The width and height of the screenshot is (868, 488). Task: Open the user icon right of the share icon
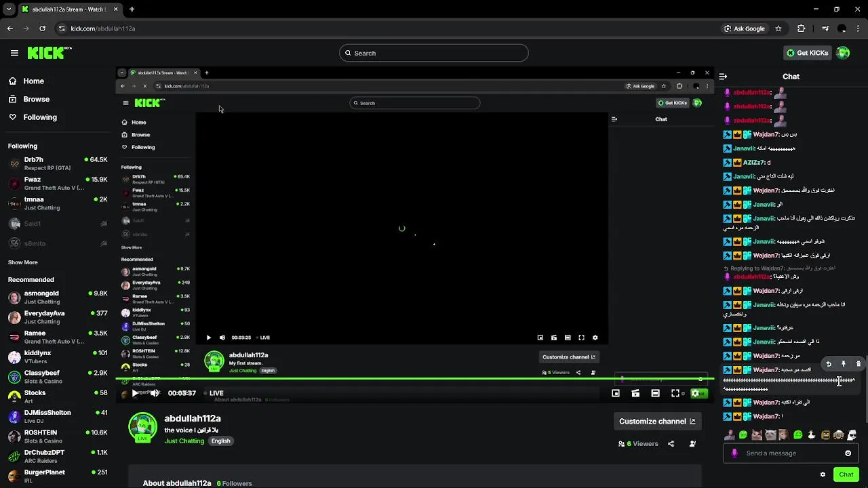pyautogui.click(x=692, y=444)
